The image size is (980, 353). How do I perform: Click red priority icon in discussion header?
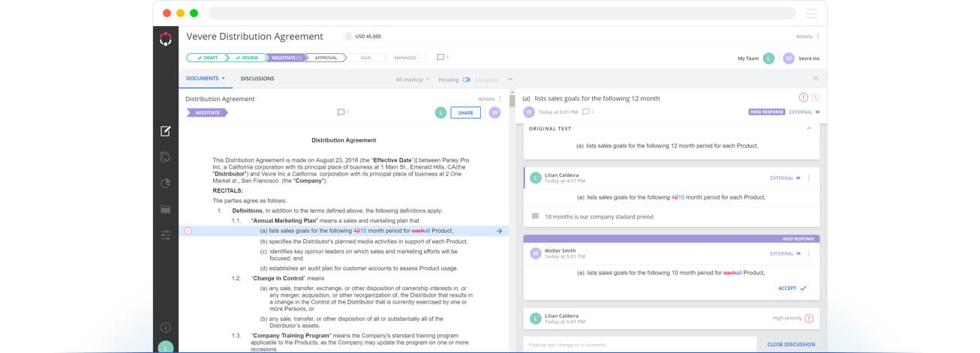coord(804,97)
